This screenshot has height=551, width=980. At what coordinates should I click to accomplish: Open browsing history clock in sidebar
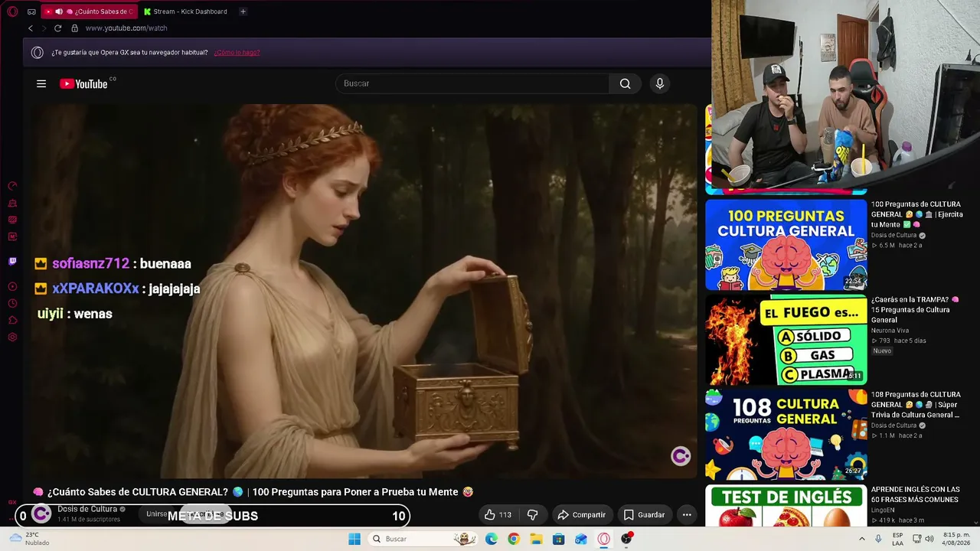click(12, 304)
